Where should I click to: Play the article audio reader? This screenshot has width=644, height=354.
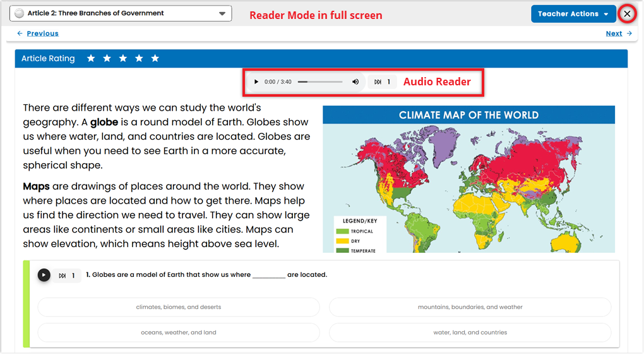tap(256, 82)
